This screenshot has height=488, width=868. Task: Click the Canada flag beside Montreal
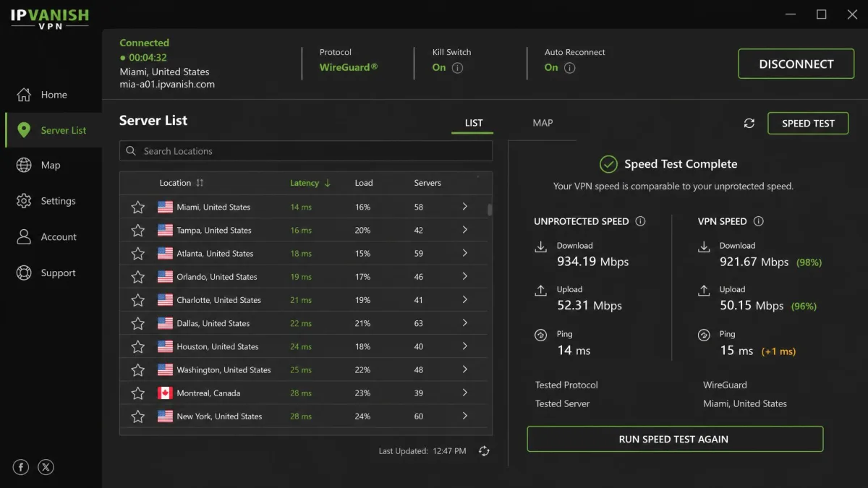tap(165, 393)
